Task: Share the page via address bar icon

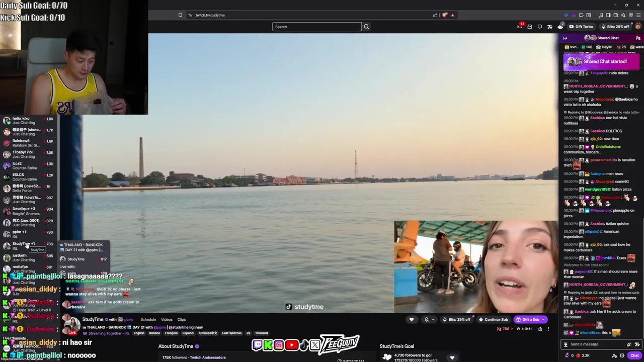Action: click(435, 15)
